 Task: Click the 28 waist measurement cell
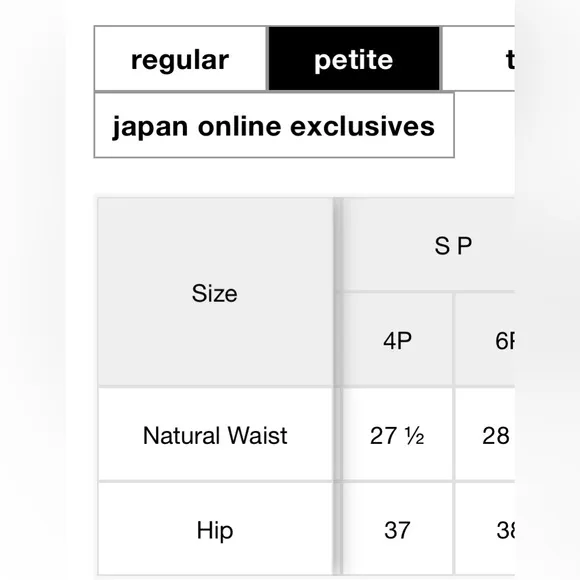(485, 435)
